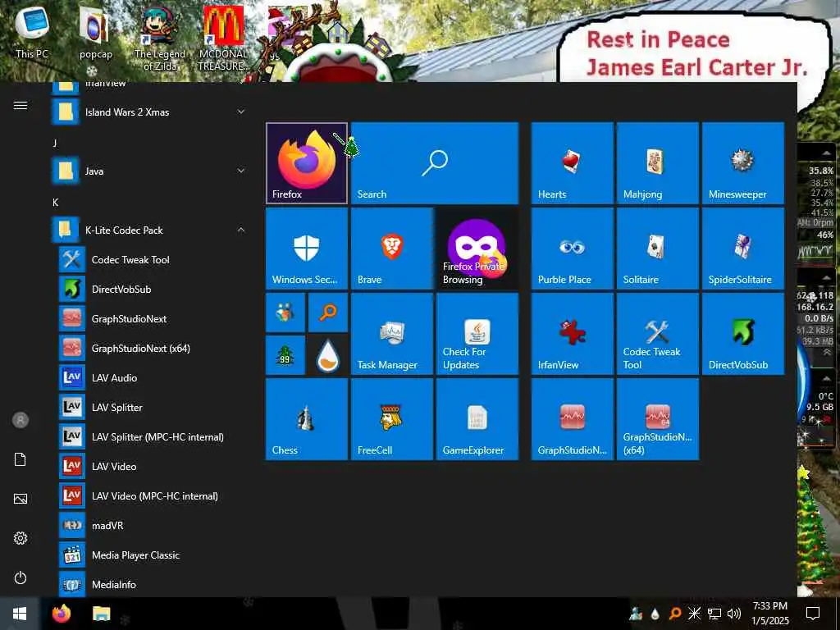
Task: Open File Explorer from the taskbar
Action: [101, 614]
